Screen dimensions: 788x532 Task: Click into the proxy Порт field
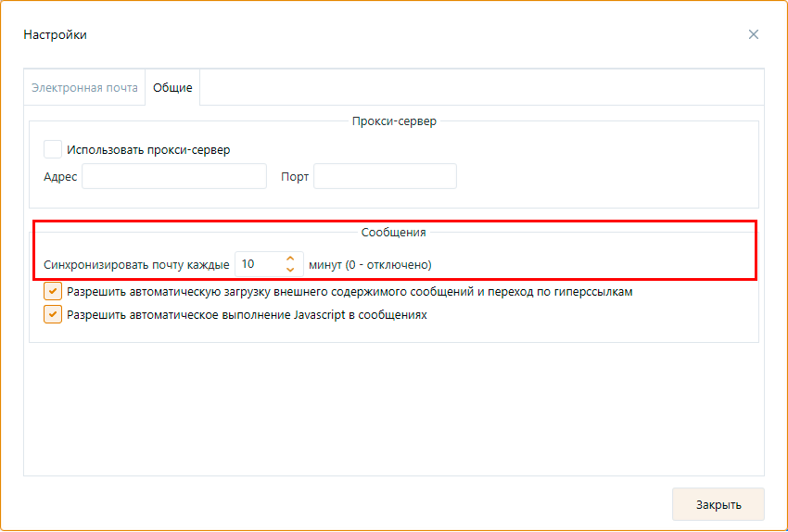click(x=385, y=176)
